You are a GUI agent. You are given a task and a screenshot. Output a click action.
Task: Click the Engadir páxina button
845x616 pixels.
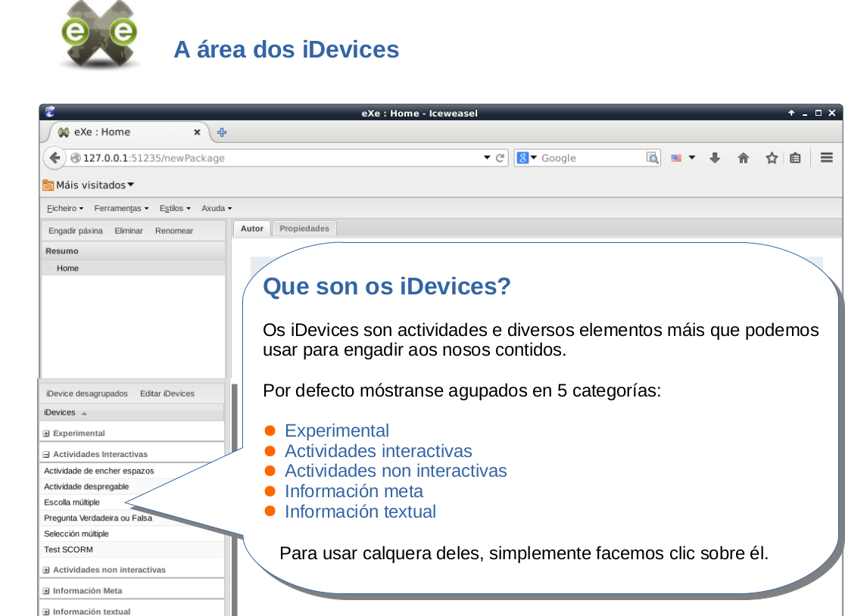pos(75,231)
